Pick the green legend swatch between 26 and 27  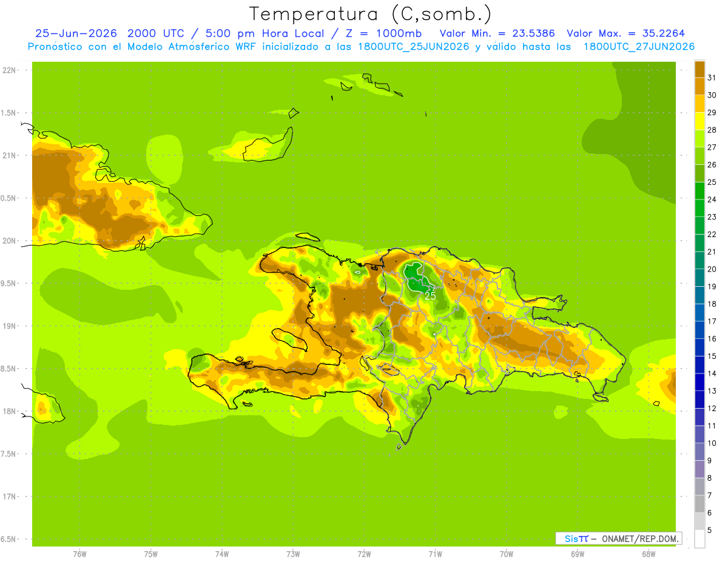[699, 156]
